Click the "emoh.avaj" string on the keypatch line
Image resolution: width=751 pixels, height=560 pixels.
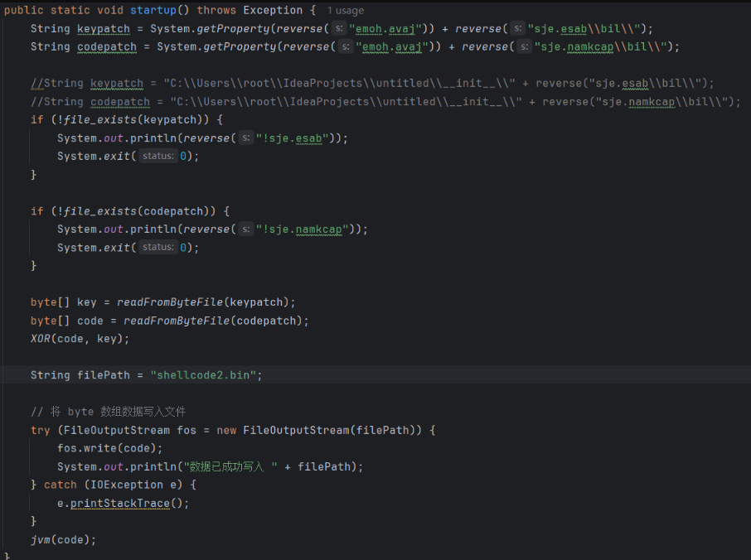385,29
